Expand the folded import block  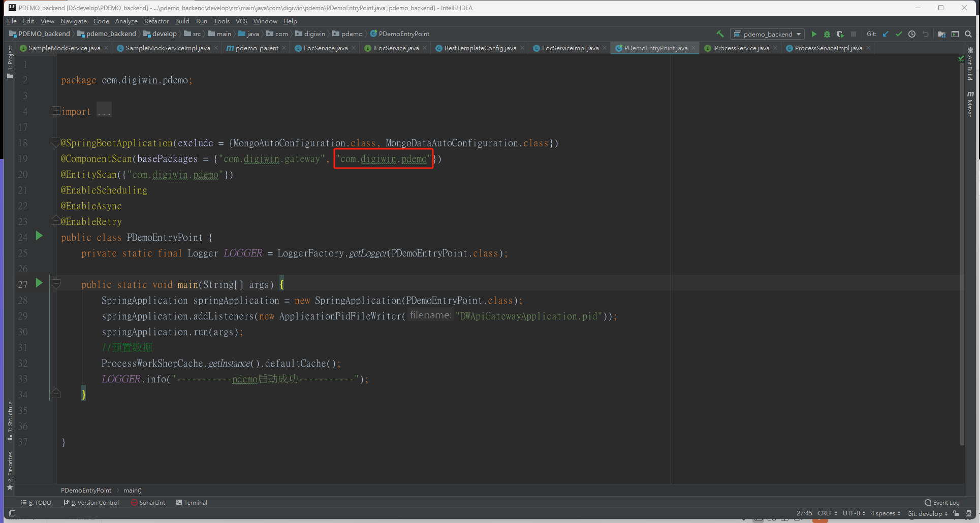point(56,111)
